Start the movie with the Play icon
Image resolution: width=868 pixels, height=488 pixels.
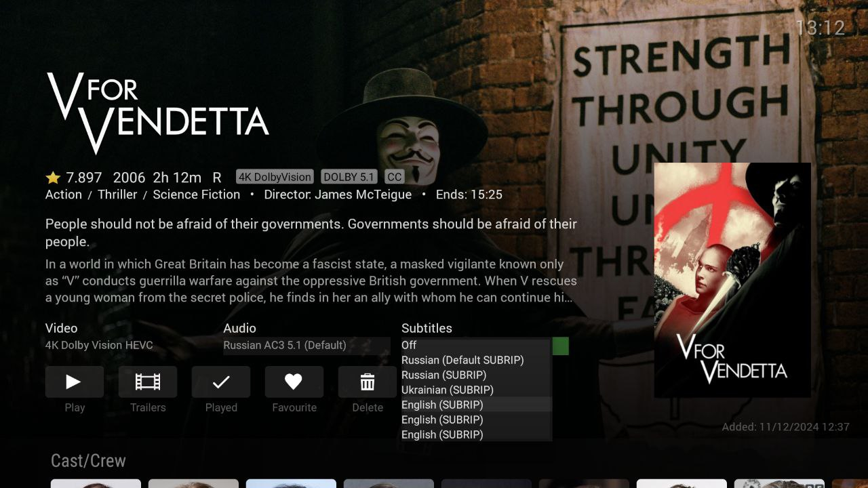click(x=75, y=382)
